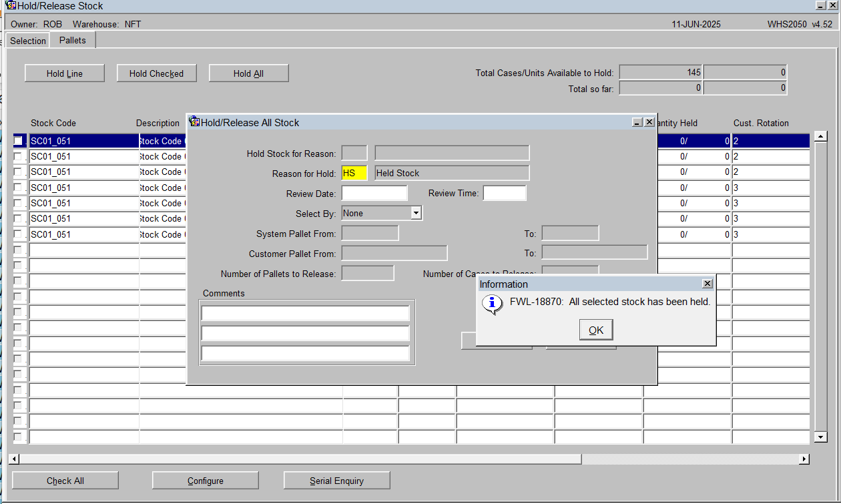841x504 pixels.
Task: Open the Configure button
Action: [x=206, y=481]
